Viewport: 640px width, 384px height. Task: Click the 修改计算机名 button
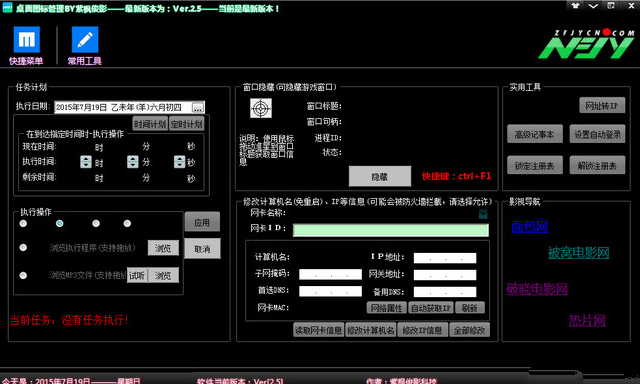click(x=370, y=330)
